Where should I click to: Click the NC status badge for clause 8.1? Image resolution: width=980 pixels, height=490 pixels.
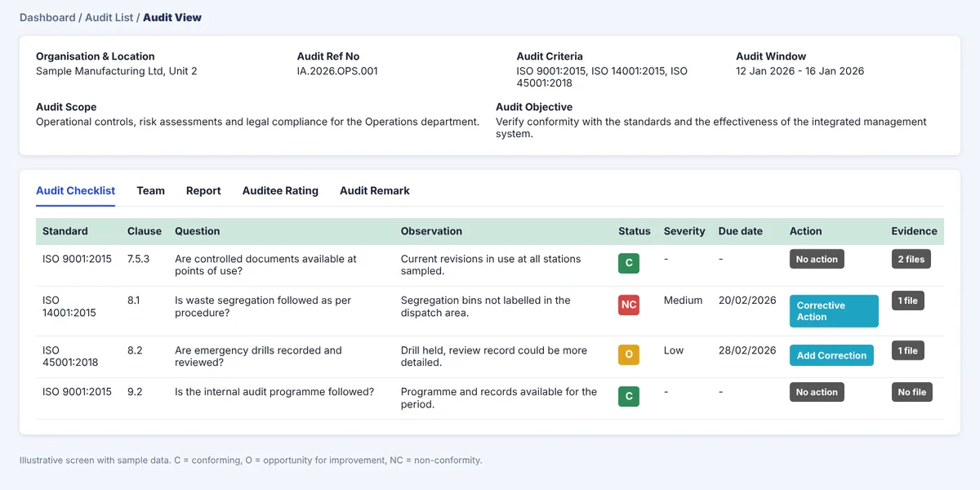coord(629,305)
